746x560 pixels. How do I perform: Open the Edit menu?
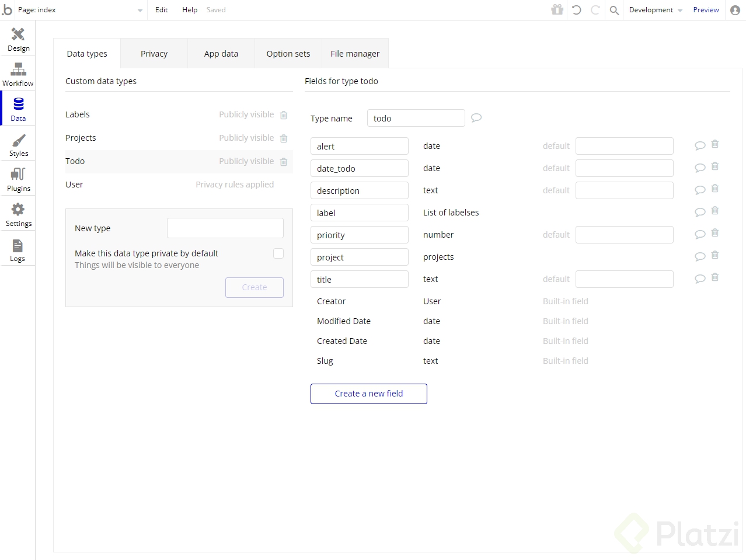point(162,10)
